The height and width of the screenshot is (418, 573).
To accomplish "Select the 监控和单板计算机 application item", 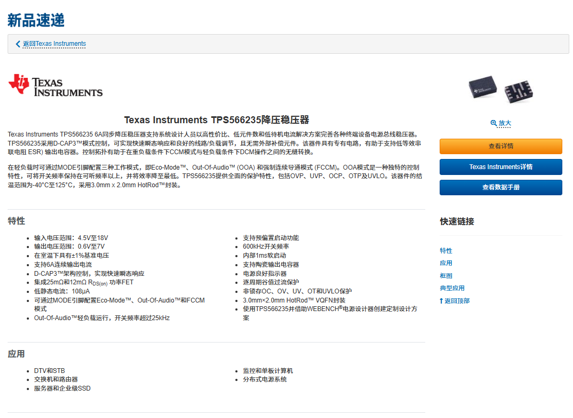I will [x=268, y=370].
